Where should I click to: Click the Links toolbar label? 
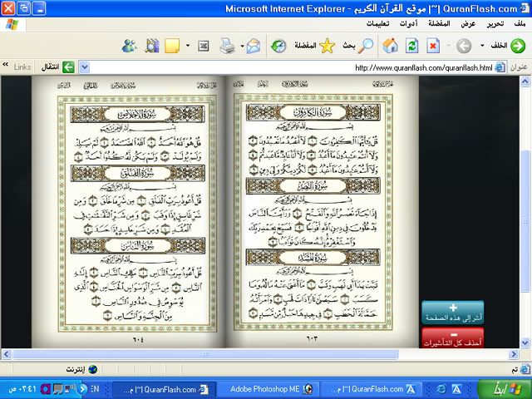point(22,67)
